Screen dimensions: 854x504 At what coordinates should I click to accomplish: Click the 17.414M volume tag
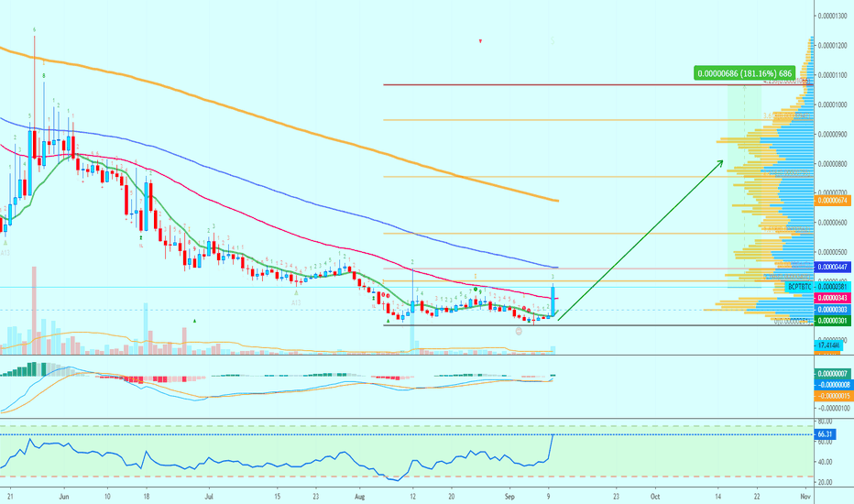pos(828,345)
